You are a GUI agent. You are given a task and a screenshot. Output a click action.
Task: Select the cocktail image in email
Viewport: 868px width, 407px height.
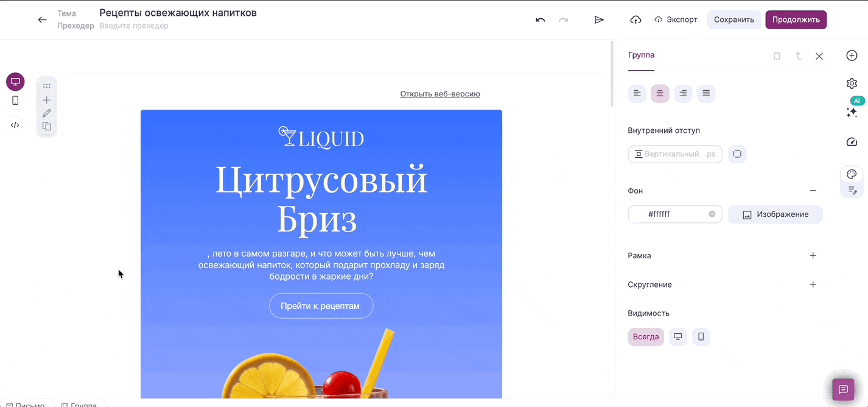pyautogui.click(x=321, y=363)
